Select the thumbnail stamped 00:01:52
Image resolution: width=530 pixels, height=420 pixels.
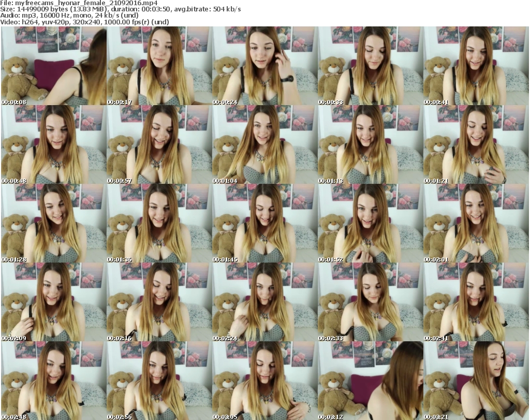coord(371,223)
